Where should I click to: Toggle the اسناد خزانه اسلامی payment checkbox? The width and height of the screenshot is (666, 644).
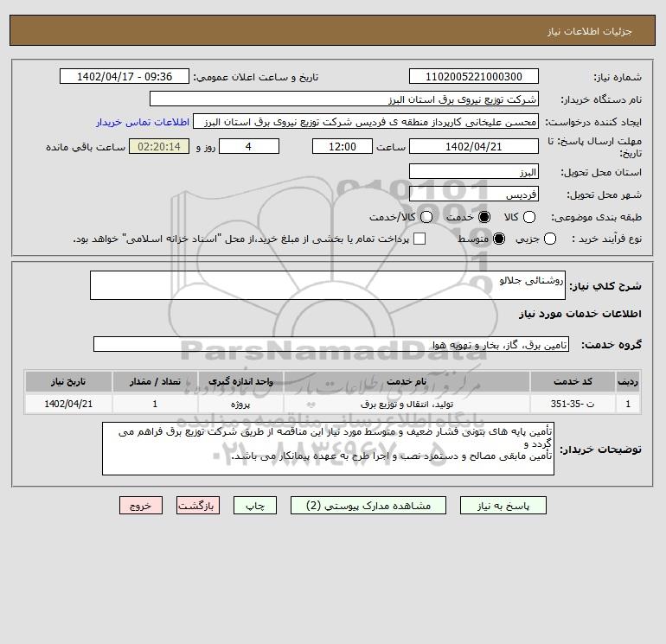(419, 239)
